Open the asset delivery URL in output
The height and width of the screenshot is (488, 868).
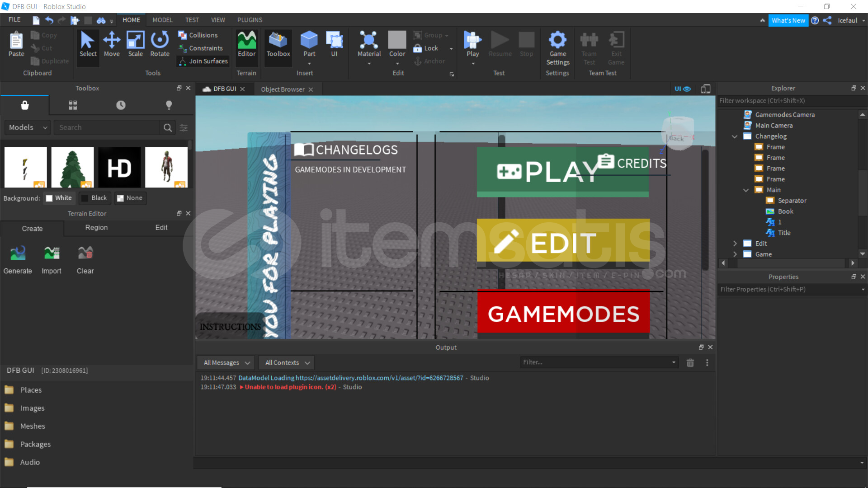pyautogui.click(x=379, y=378)
